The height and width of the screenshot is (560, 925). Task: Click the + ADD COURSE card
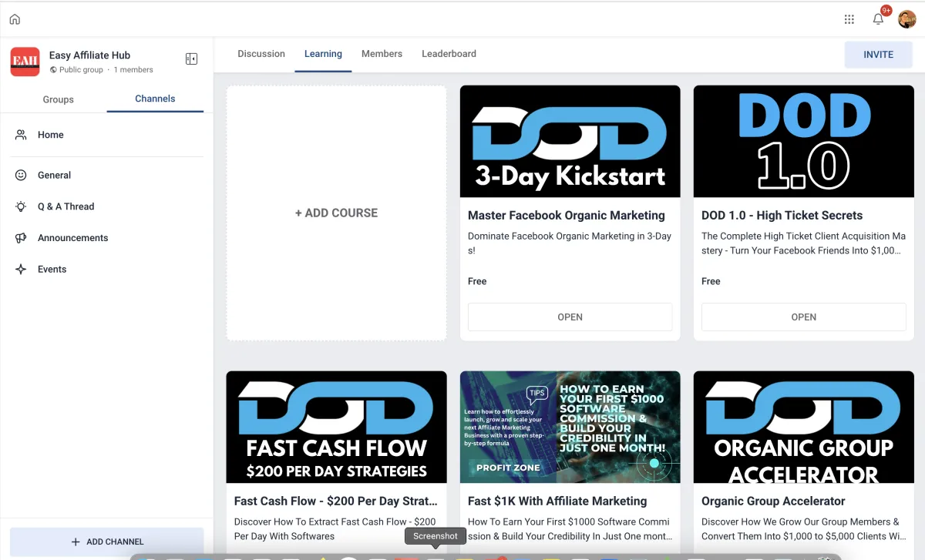click(336, 213)
